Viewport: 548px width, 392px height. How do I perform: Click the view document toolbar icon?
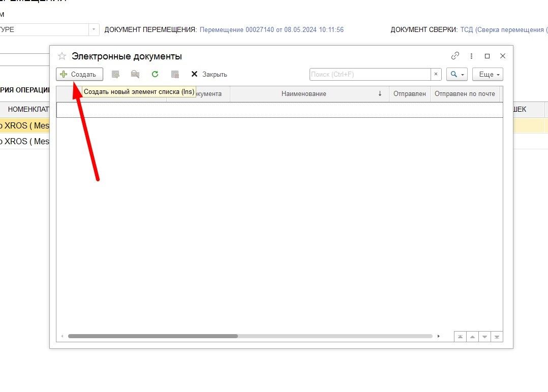pos(135,74)
